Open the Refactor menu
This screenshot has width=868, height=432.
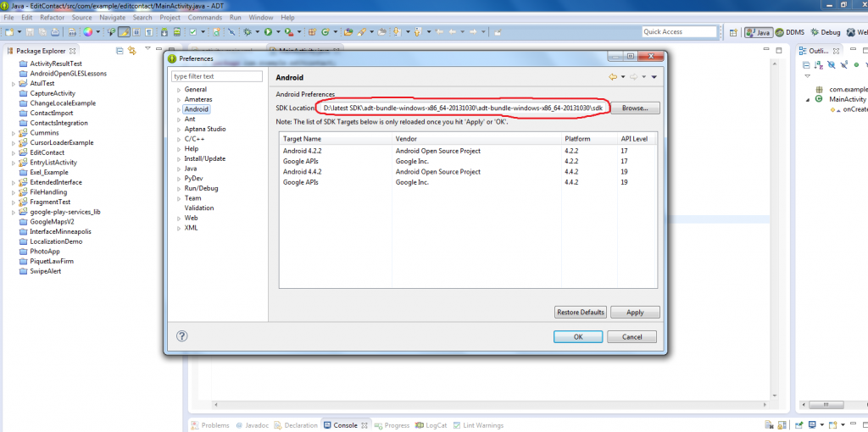[52, 17]
